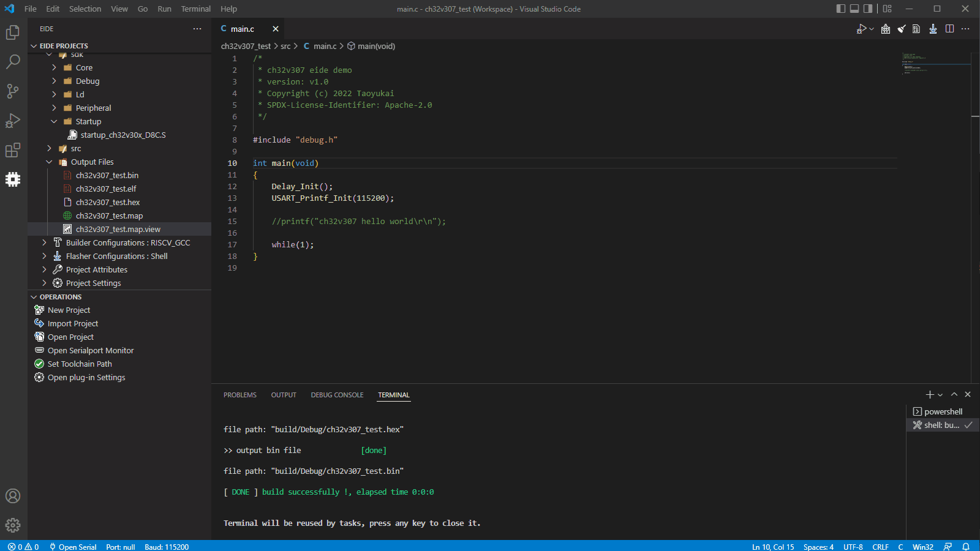
Task: Split the editor to the right
Action: [949, 29]
